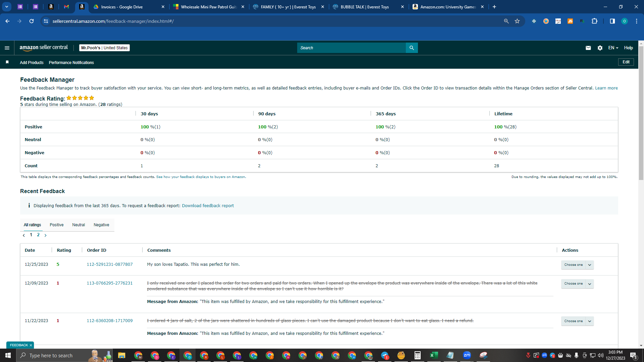Screen dimensions: 644x362
Task: Click the Mr.Pooh's United States marketplace switcher
Action: pyautogui.click(x=104, y=48)
